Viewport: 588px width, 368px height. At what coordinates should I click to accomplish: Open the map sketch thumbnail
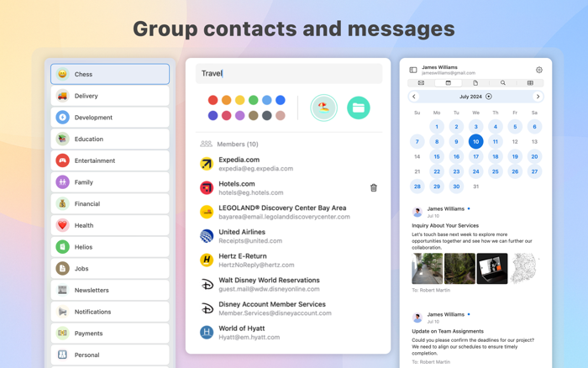point(524,269)
